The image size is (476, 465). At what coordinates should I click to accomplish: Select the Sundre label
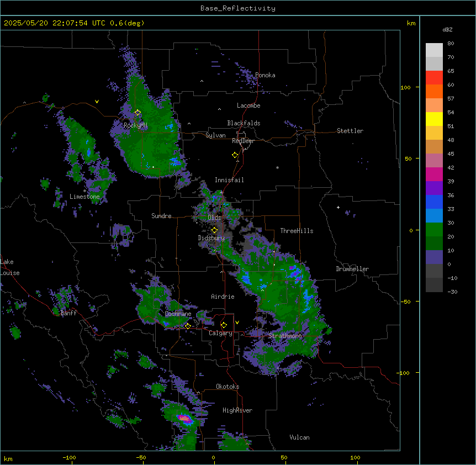pos(161,216)
